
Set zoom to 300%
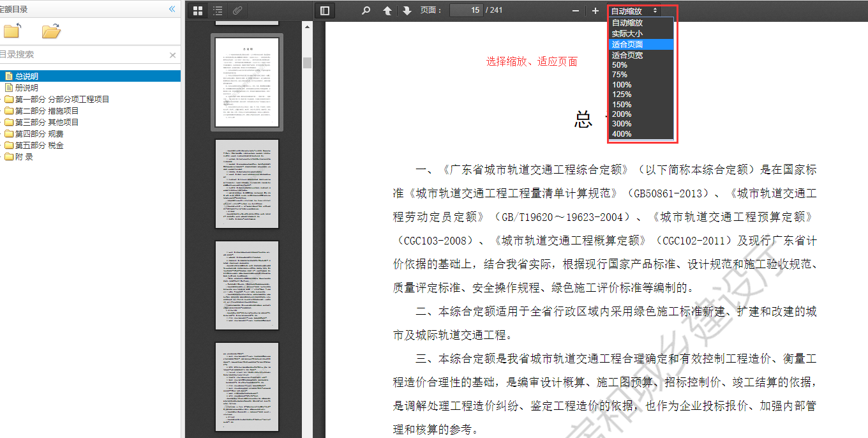coord(641,124)
